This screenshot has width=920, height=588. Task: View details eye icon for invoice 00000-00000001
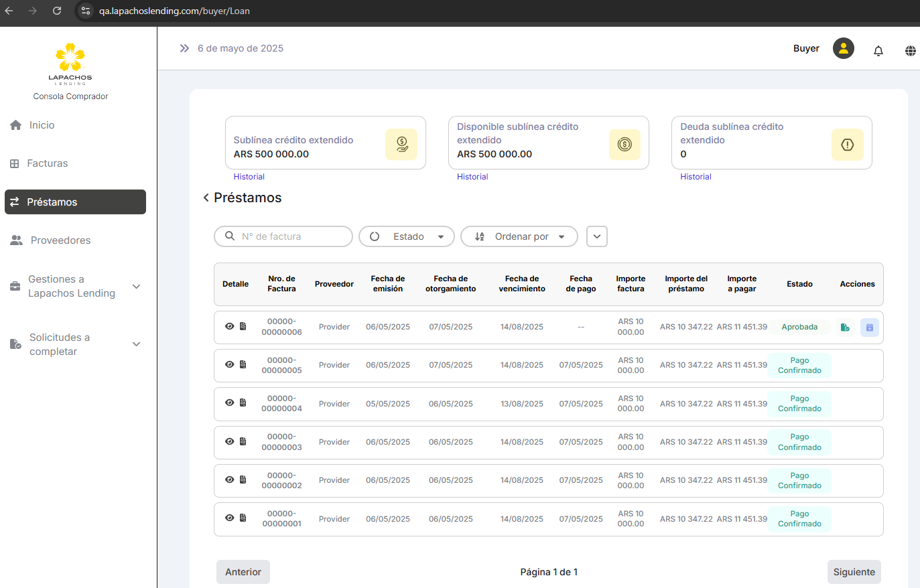229,518
